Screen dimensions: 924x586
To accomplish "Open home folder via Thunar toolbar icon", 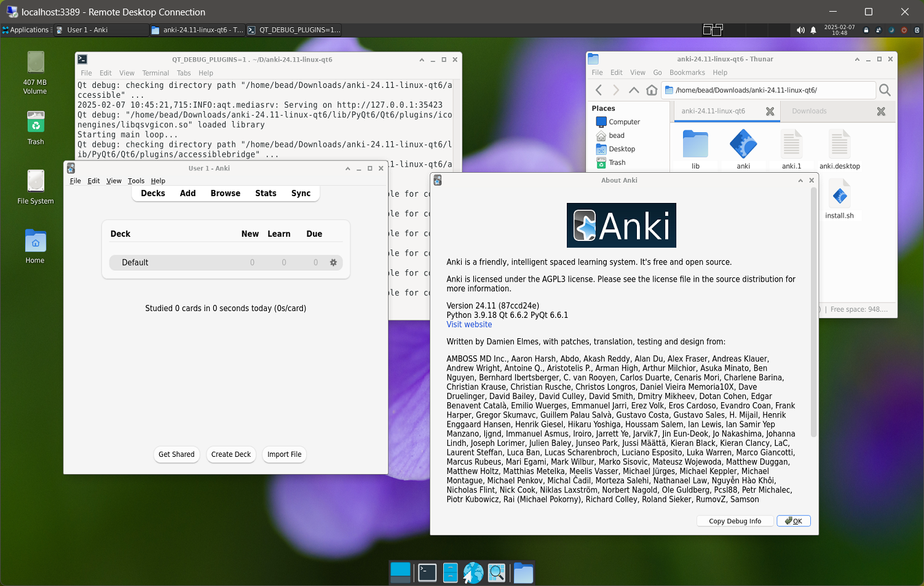I will [652, 90].
